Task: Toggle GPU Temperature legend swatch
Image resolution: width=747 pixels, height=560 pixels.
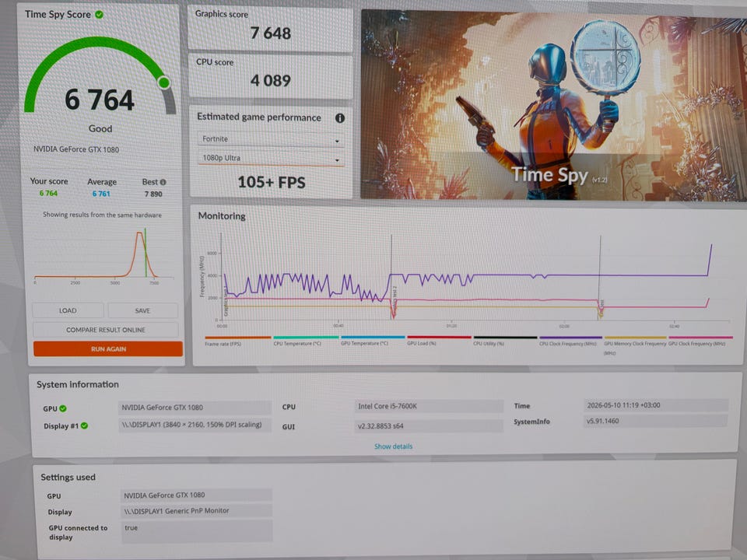Action: pos(373,337)
